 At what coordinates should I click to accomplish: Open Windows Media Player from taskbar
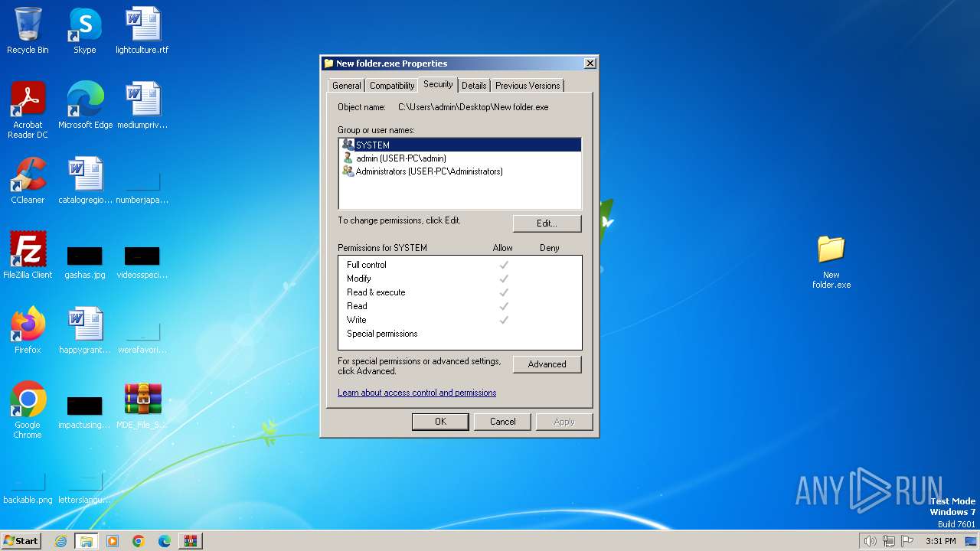pos(113,541)
